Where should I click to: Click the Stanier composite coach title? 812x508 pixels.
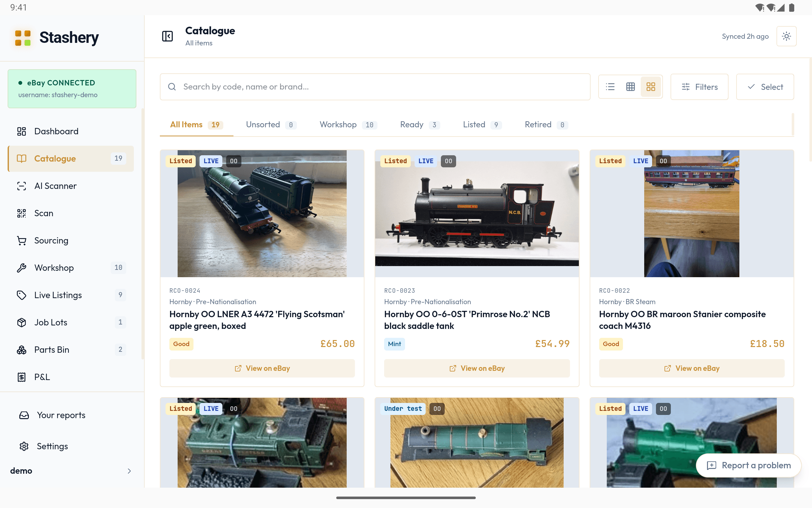[683, 320]
